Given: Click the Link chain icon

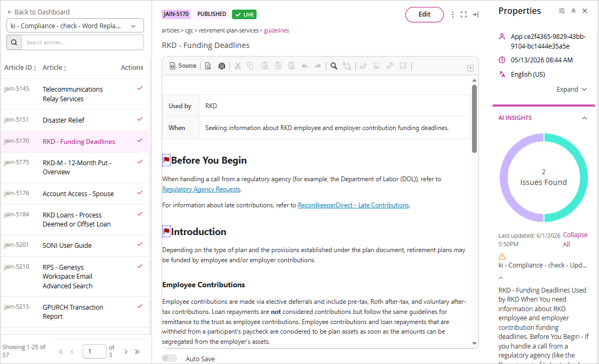Looking at the screenshot, I should pyautogui.click(x=390, y=66).
